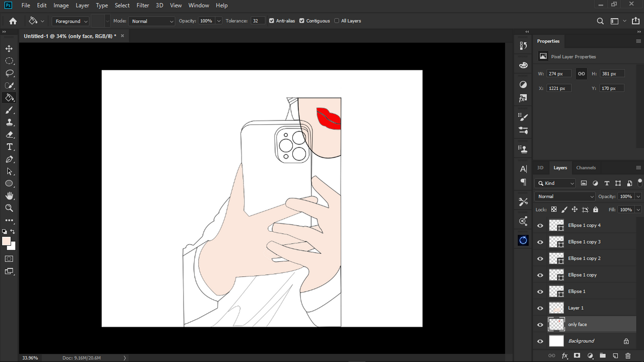Select the Lasso tool

(9, 73)
